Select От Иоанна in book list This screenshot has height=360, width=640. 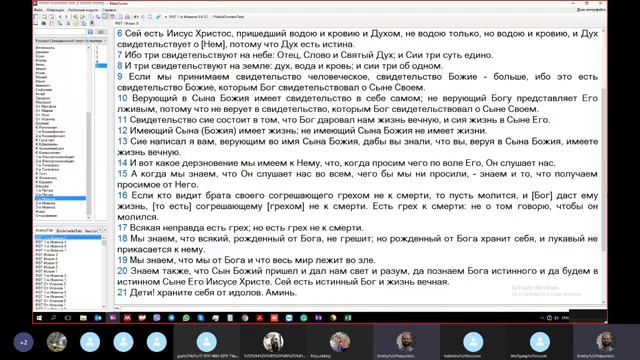click(45, 119)
